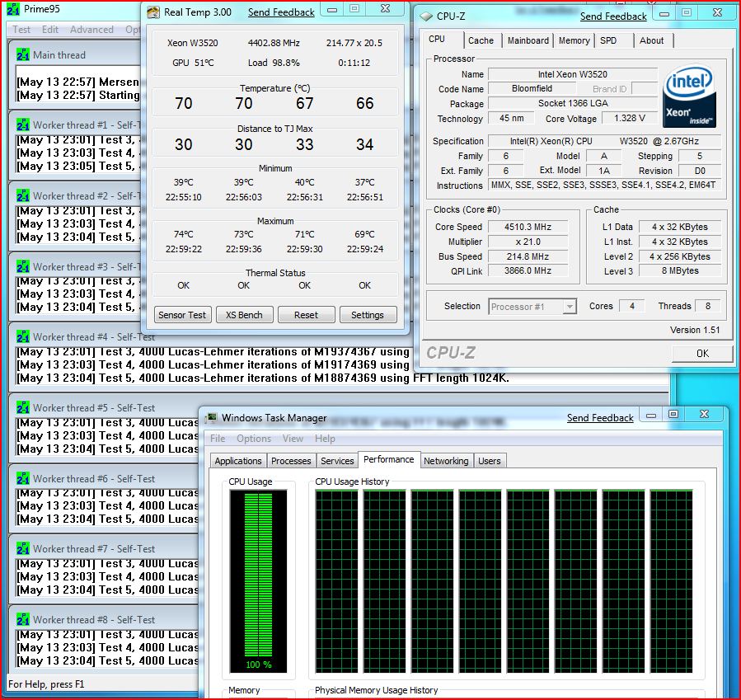Screen dimensions: 741x700
Task: Click Send Feedback link in Task Manager
Action: 600,418
